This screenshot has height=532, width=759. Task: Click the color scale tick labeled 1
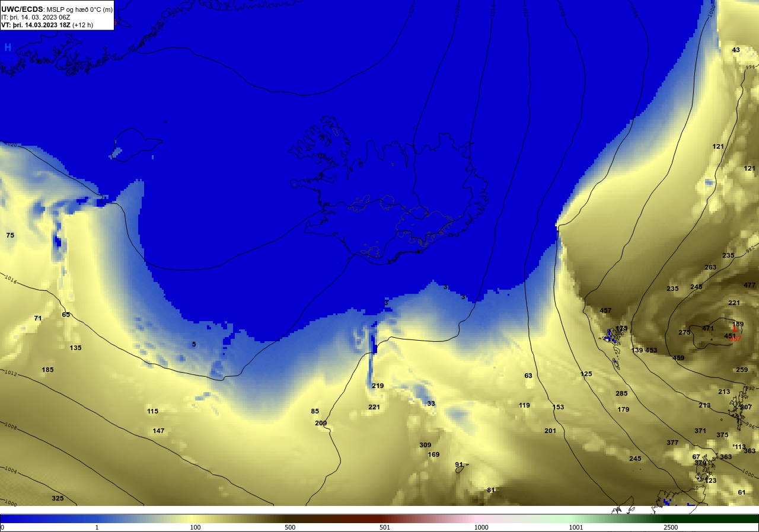[x=97, y=527]
